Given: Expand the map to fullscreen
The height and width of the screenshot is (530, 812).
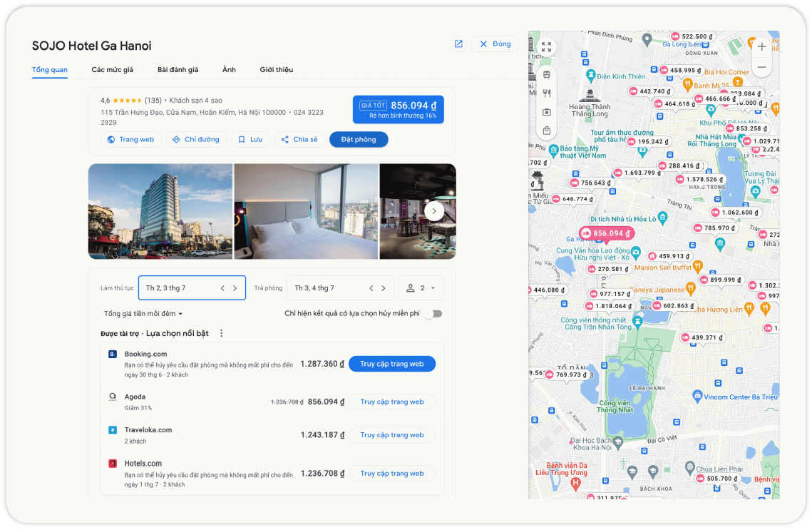Looking at the screenshot, I should click(x=546, y=46).
